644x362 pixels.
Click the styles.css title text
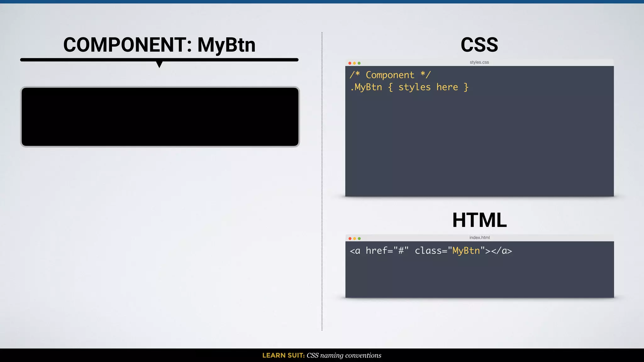pyautogui.click(x=479, y=62)
